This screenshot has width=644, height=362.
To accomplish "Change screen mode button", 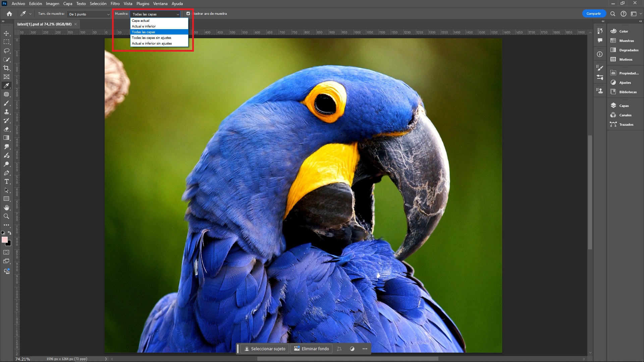I will coord(6,261).
